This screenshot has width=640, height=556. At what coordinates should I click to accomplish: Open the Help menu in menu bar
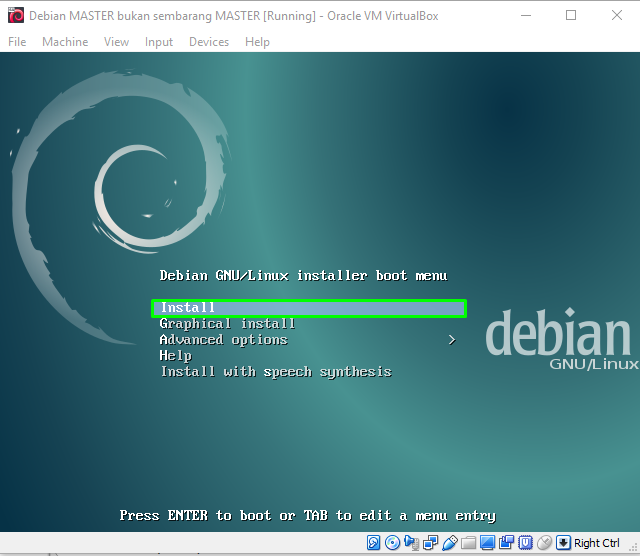(257, 42)
